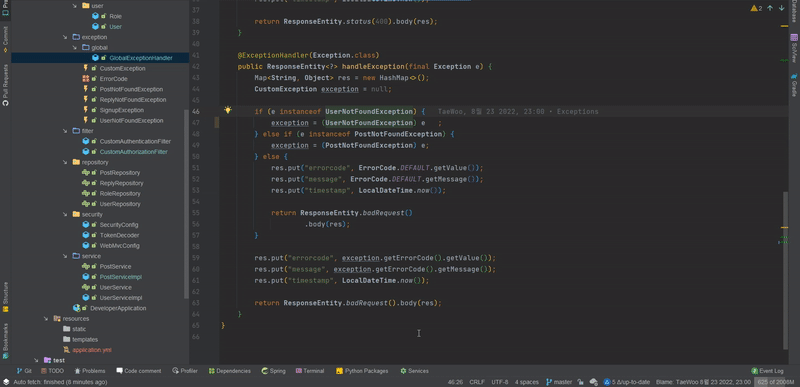Collapse the service folder

coord(65,256)
